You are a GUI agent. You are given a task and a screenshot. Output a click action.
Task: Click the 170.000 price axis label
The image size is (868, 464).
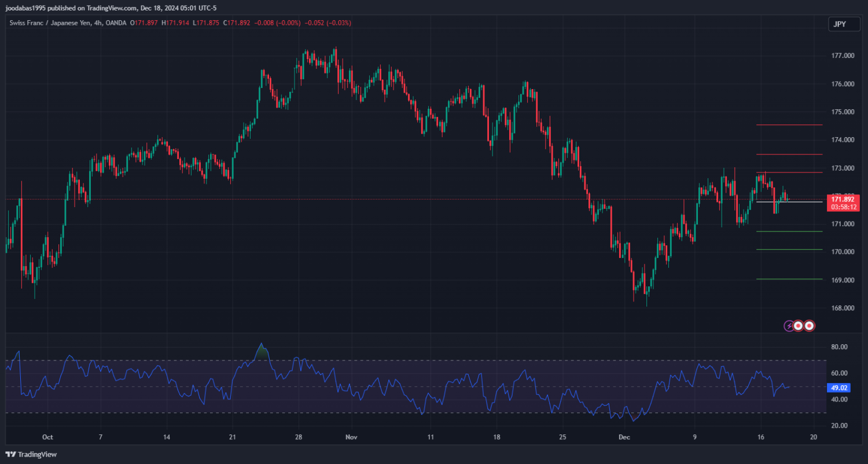click(843, 252)
